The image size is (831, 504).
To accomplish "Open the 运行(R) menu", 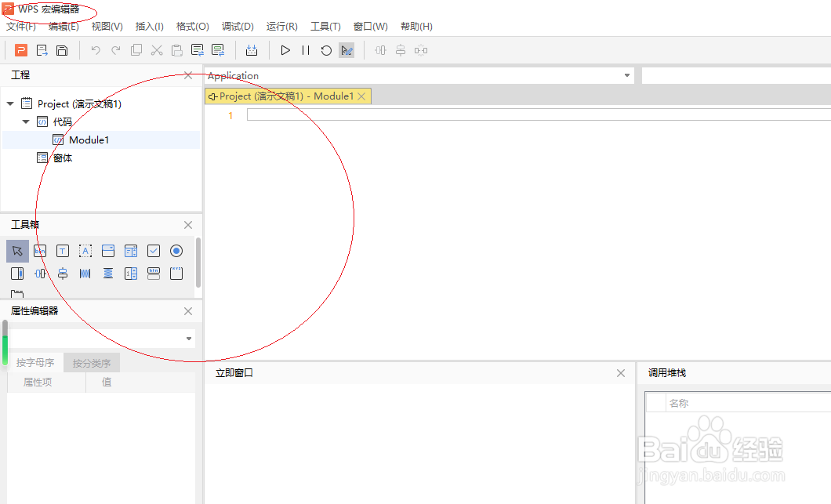I will click(x=282, y=27).
